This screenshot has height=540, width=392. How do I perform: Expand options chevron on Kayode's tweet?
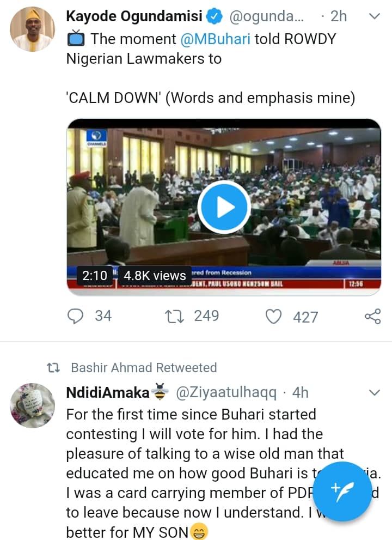[374, 17]
